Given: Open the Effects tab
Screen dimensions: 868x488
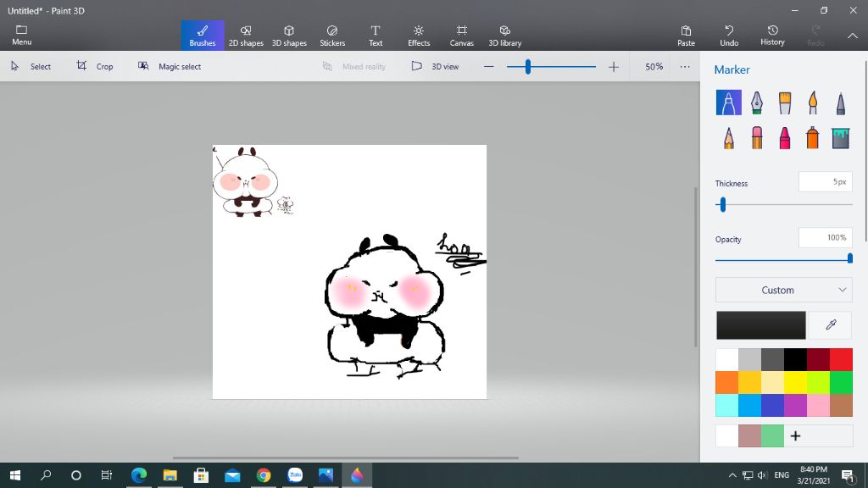Looking at the screenshot, I should coord(419,36).
